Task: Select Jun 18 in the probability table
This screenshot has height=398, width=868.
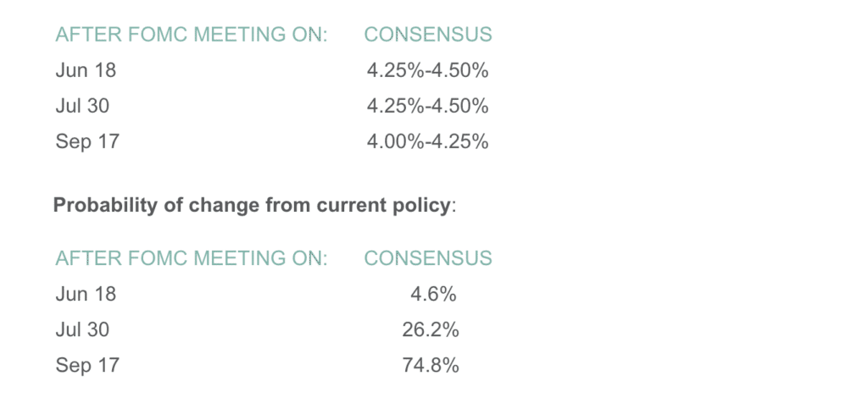Action: [x=86, y=294]
